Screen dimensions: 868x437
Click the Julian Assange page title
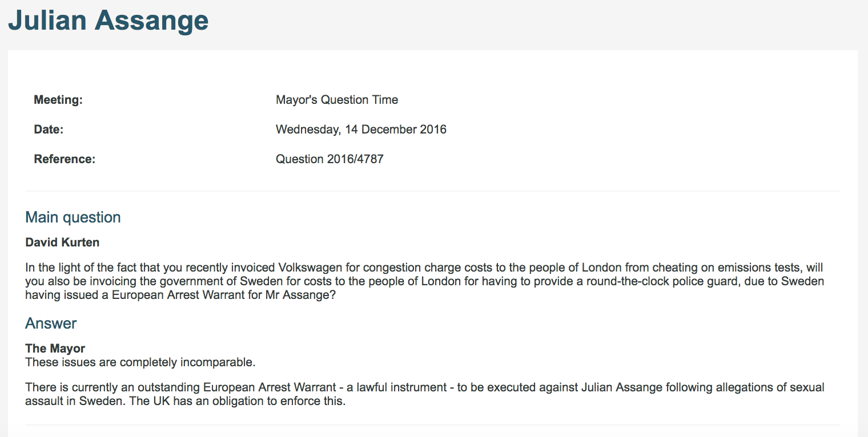tap(108, 21)
